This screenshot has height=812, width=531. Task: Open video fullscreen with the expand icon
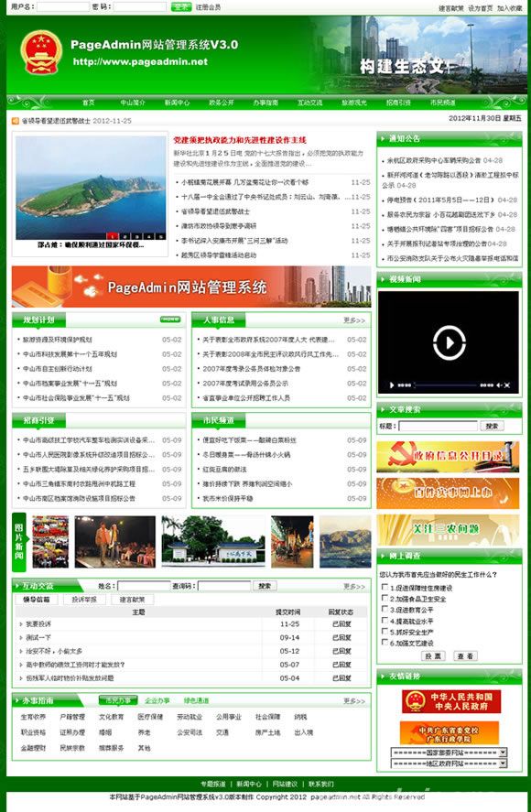(x=508, y=385)
